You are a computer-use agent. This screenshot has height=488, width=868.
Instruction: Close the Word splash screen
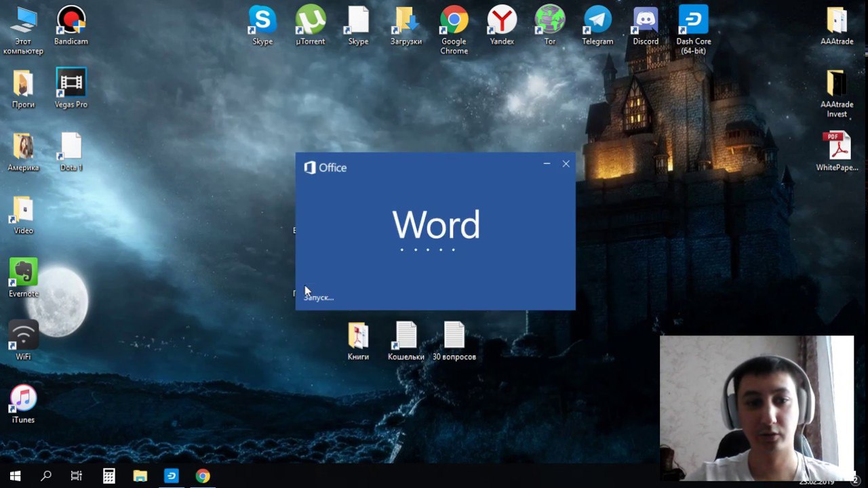(566, 163)
